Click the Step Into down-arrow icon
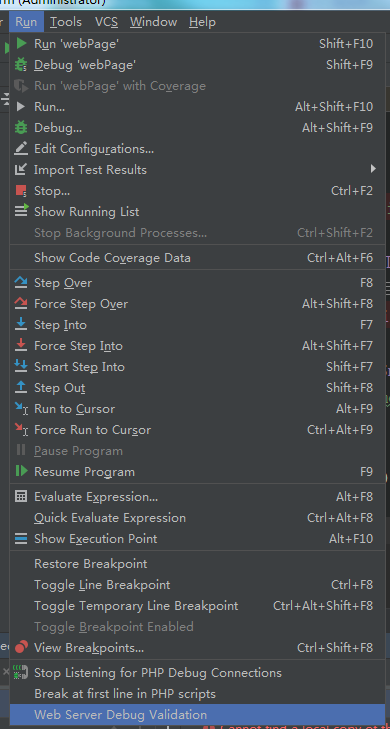Screen dimensions: 390x729 pyautogui.click(x=21, y=324)
